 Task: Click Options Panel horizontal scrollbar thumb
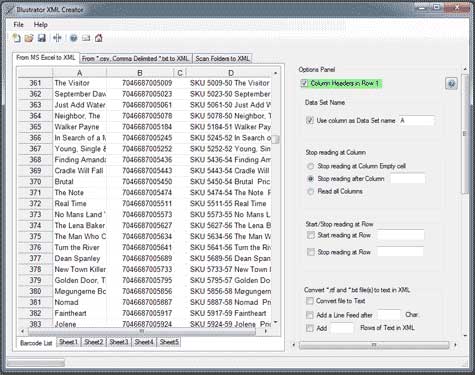pyautogui.click(x=374, y=345)
